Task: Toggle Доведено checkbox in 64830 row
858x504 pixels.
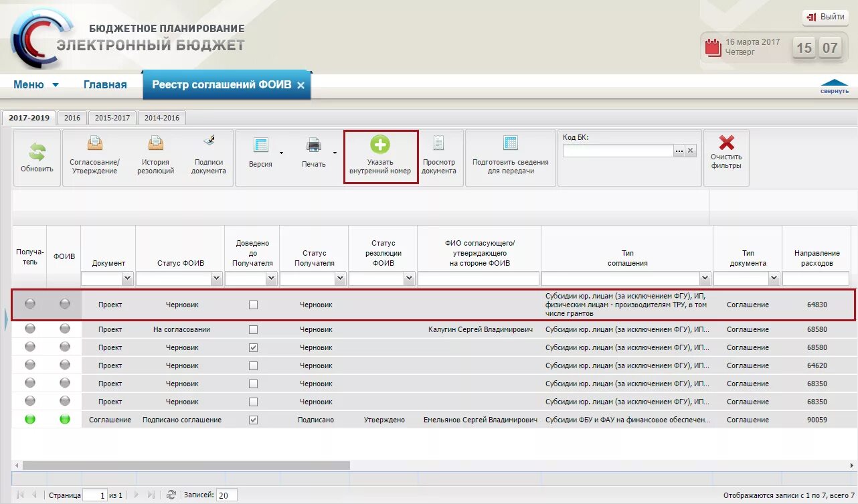Action: (253, 305)
